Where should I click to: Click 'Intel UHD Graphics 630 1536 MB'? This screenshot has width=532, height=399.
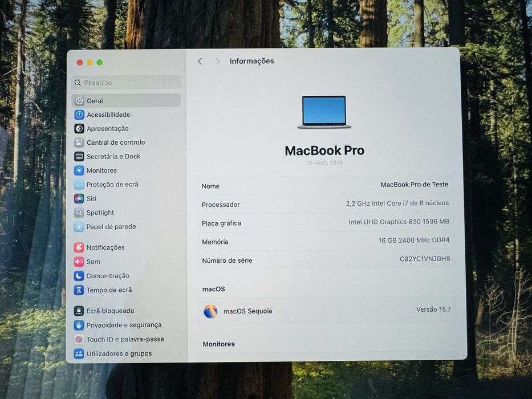point(399,222)
